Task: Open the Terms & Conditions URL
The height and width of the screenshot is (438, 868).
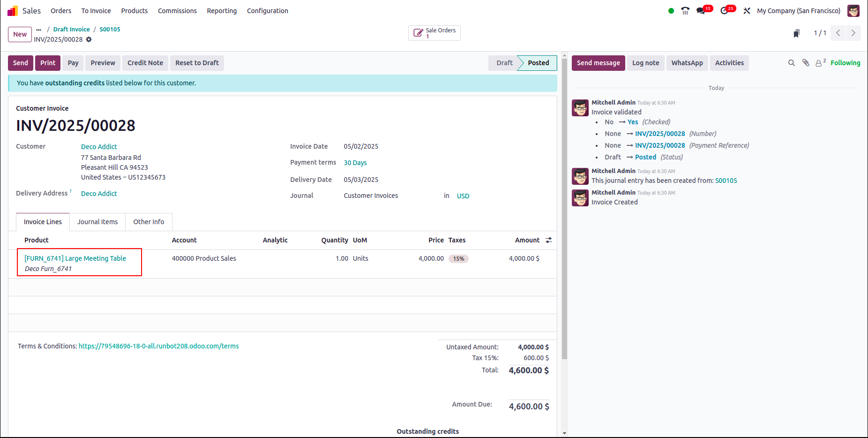Action: point(159,346)
